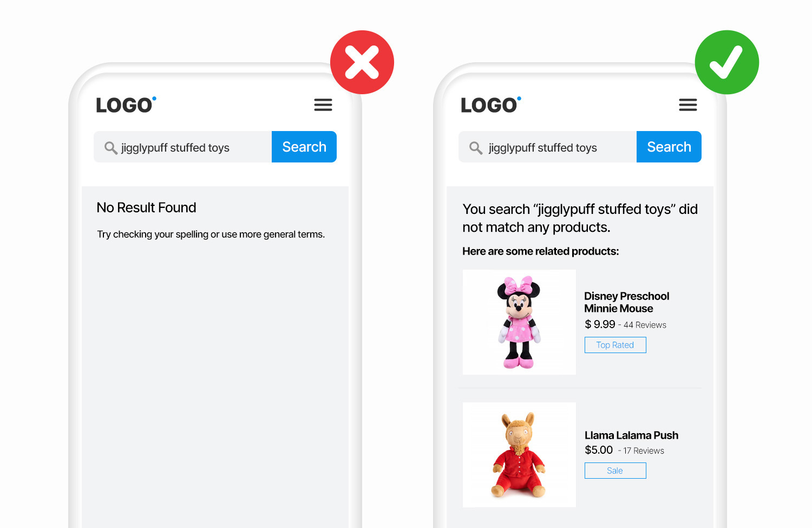812x528 pixels.
Task: Select the Sale badge on Llama Lalama Push
Action: click(615, 470)
